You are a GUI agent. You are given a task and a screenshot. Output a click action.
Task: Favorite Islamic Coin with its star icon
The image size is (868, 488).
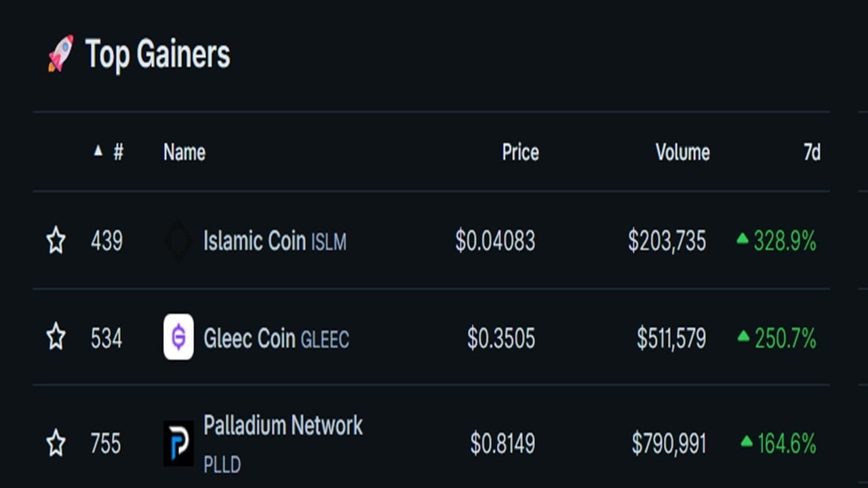(56, 241)
